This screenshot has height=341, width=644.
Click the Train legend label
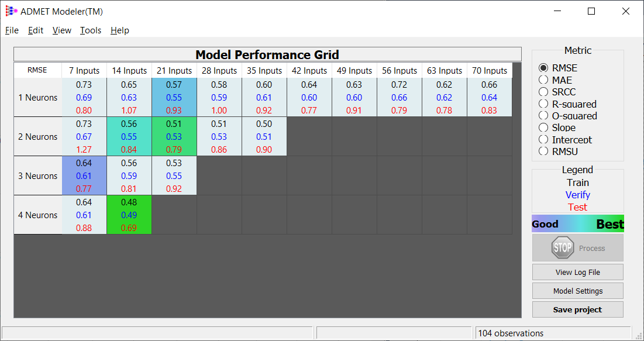pyautogui.click(x=578, y=182)
